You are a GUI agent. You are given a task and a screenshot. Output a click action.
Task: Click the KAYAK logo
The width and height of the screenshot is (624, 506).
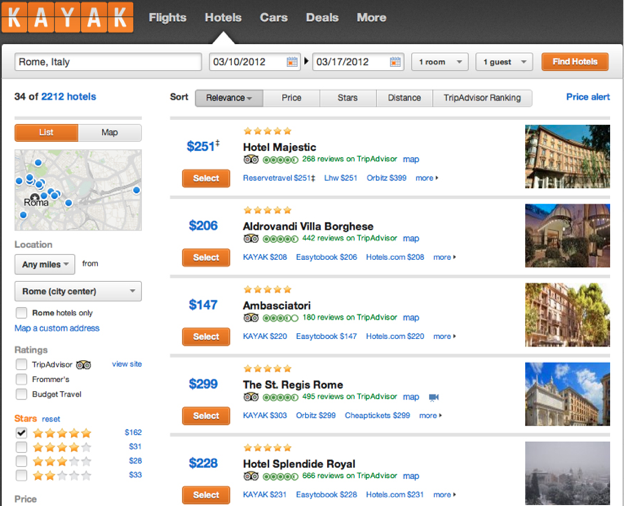[67, 17]
